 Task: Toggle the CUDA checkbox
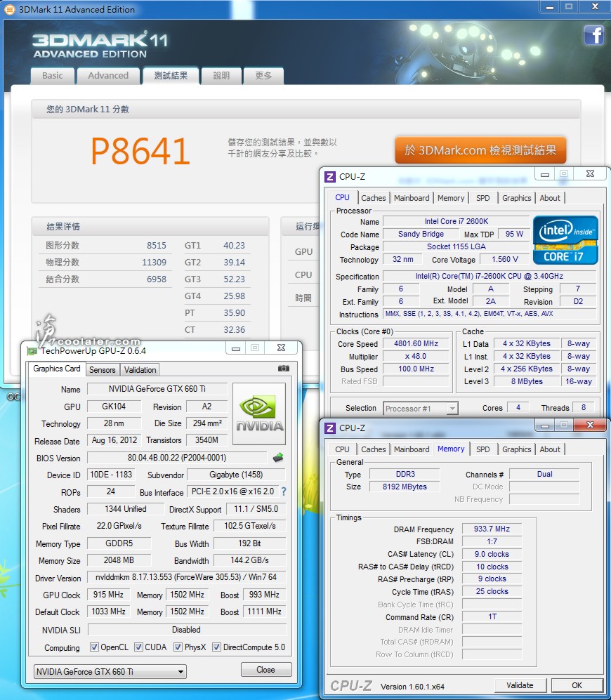point(138,647)
